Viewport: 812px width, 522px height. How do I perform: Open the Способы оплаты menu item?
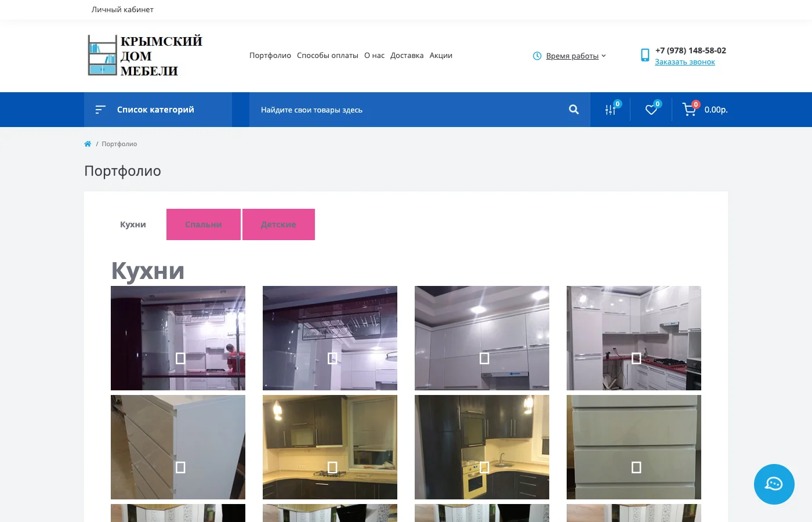click(327, 56)
